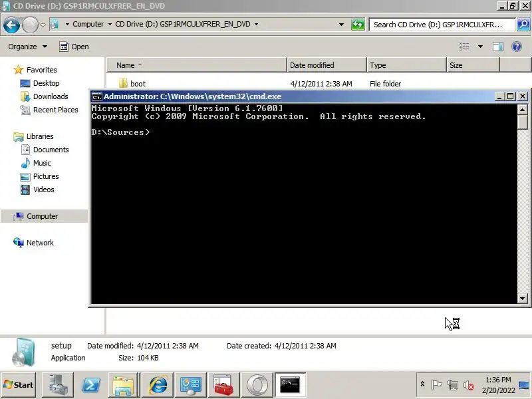This screenshot has height=399, width=532.
Task: Click the Search CD Drive input box
Action: pyautogui.click(x=442, y=25)
